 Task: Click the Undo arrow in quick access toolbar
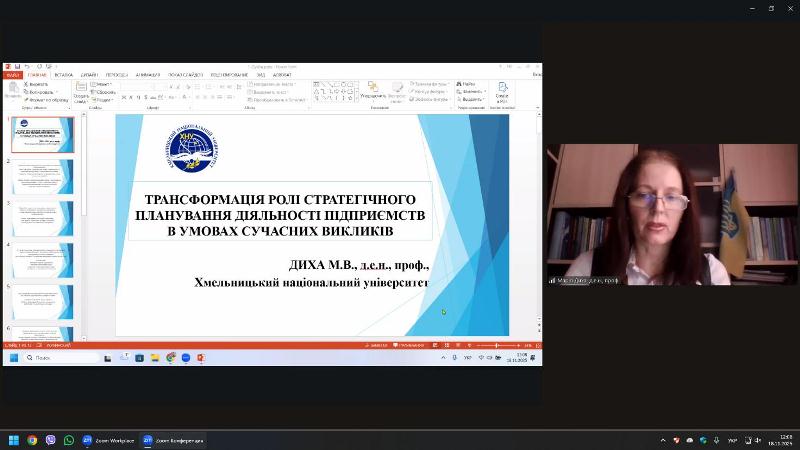tap(28, 67)
